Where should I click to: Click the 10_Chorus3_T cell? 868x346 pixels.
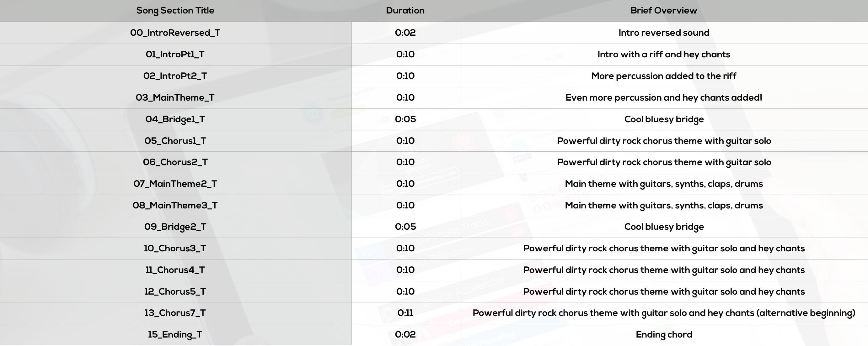(x=175, y=249)
